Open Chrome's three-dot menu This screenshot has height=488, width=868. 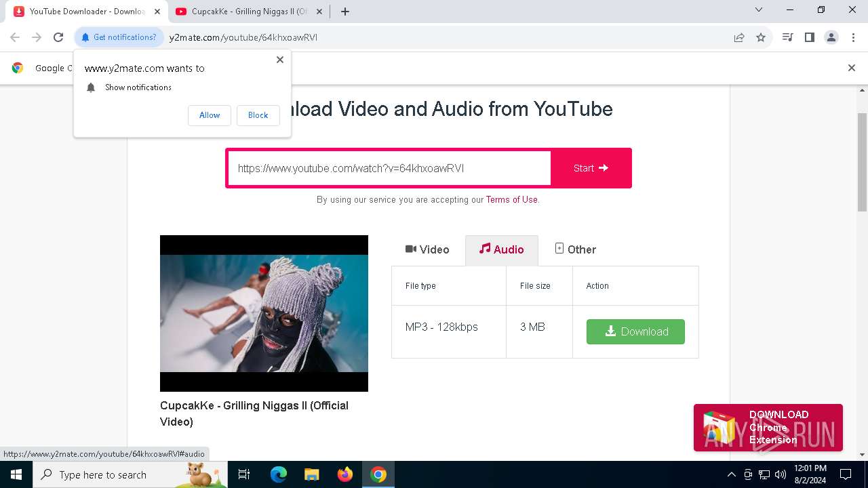(852, 37)
